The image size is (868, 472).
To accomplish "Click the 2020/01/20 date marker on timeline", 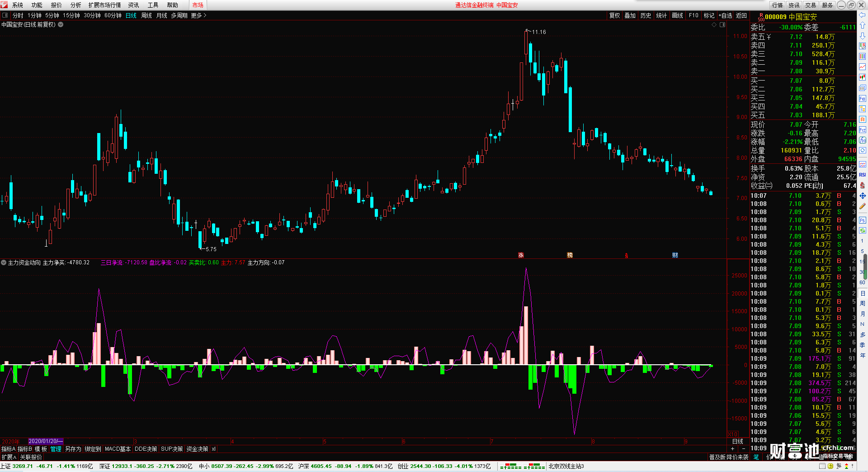I will point(46,441).
